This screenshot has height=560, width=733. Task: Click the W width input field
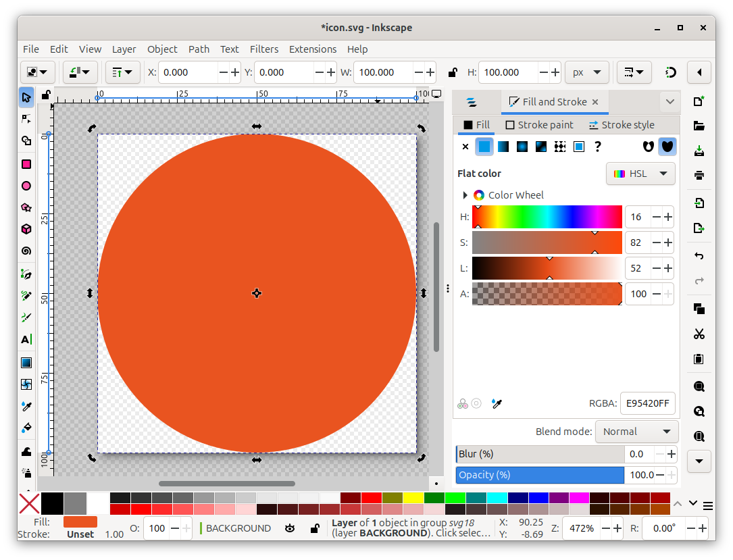coord(383,72)
